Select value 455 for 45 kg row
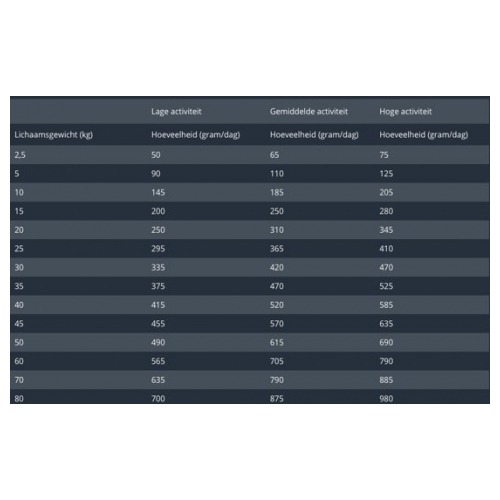Viewport: 500px width, 500px height. pyautogui.click(x=158, y=323)
